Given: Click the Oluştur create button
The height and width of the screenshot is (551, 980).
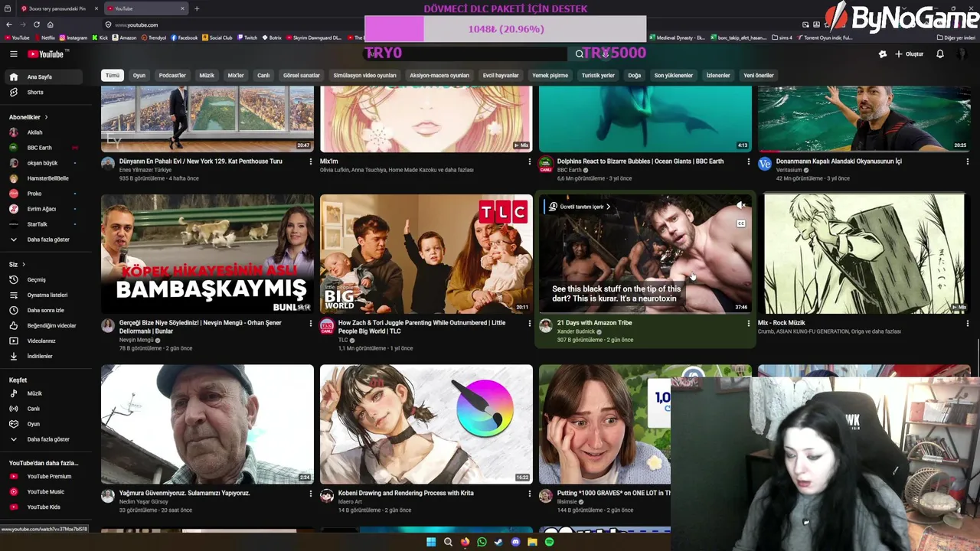Looking at the screenshot, I should point(910,54).
